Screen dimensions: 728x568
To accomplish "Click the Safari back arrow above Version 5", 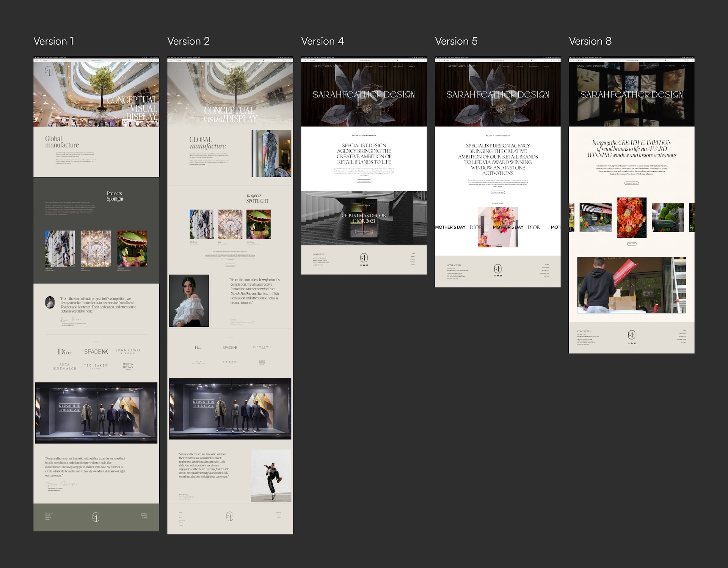I will click(452, 60).
